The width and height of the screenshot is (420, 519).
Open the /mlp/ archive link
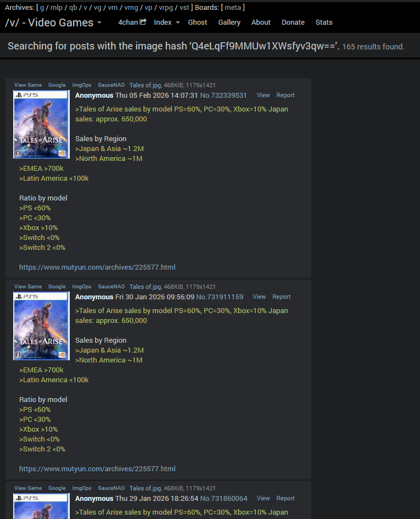coord(56,8)
